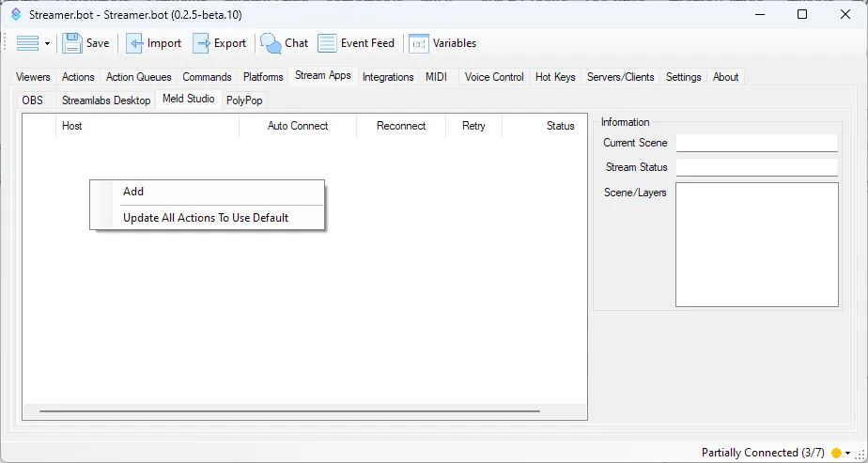Open the Streamlabs Desktop sub-tab
The image size is (868, 463).
(x=106, y=100)
